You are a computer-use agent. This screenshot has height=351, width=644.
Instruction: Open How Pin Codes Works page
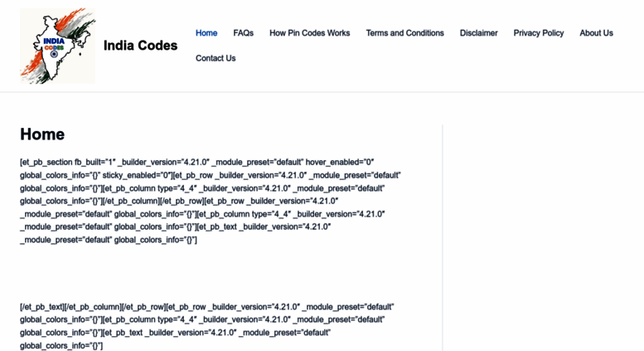[x=310, y=33]
